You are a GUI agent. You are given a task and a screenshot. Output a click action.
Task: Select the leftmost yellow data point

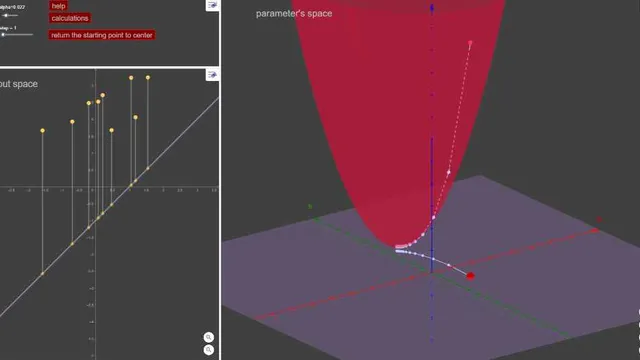pyautogui.click(x=42, y=131)
